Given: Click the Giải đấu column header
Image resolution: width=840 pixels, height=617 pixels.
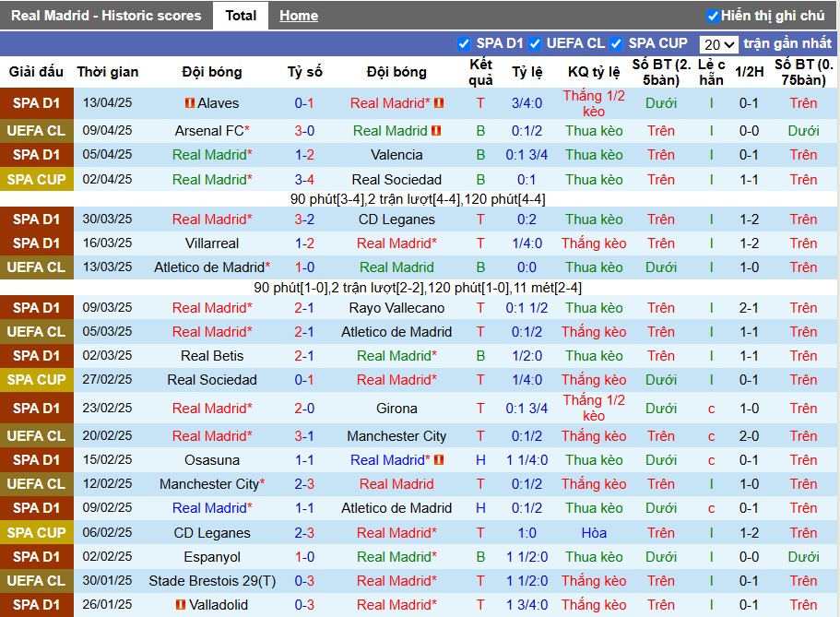Looking at the screenshot, I should pos(37,72).
